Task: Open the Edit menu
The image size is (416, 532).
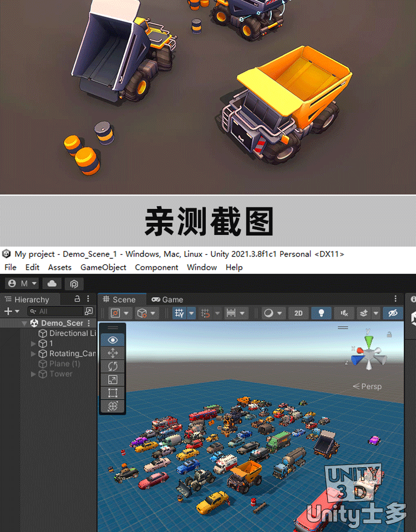Action: [32, 267]
